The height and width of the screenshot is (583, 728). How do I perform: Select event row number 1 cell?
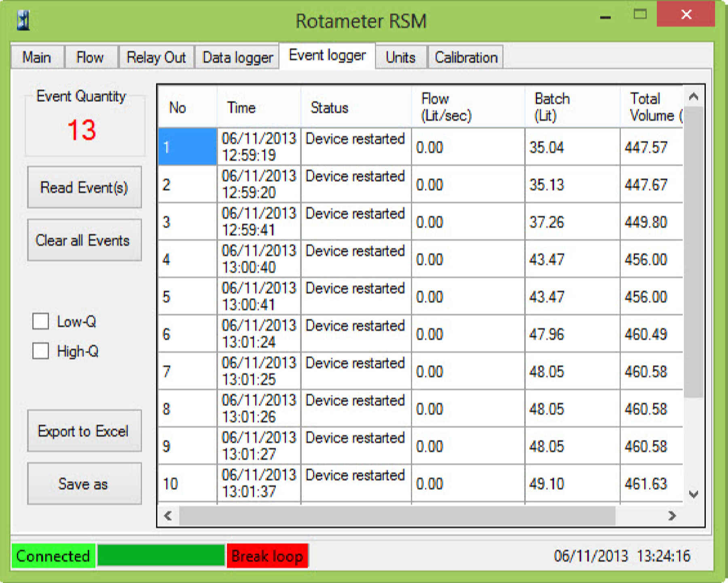(187, 147)
